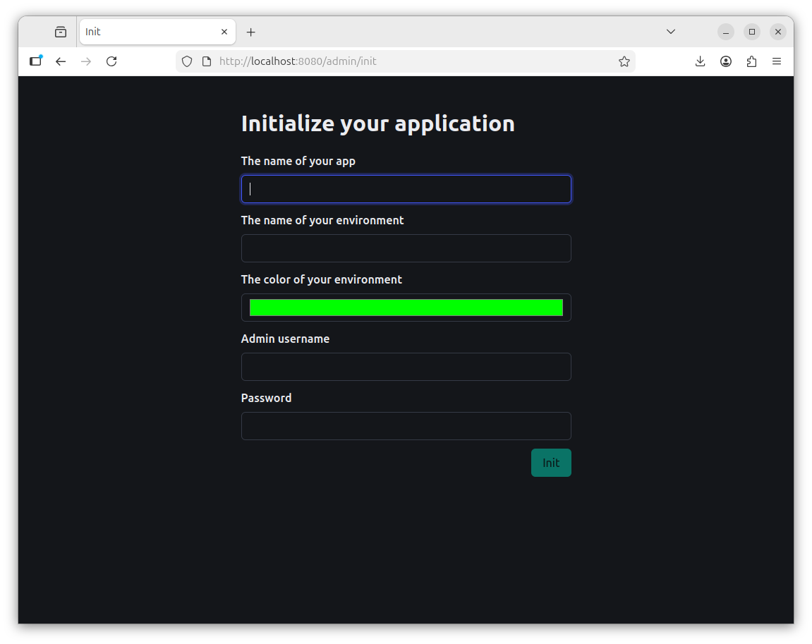Open the sidebar view icon
Viewport: 812px width, 644px height.
[35, 61]
